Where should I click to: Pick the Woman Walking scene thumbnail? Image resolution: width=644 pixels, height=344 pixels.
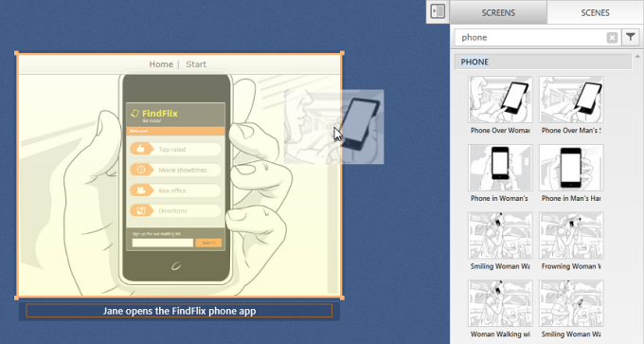pyautogui.click(x=500, y=303)
